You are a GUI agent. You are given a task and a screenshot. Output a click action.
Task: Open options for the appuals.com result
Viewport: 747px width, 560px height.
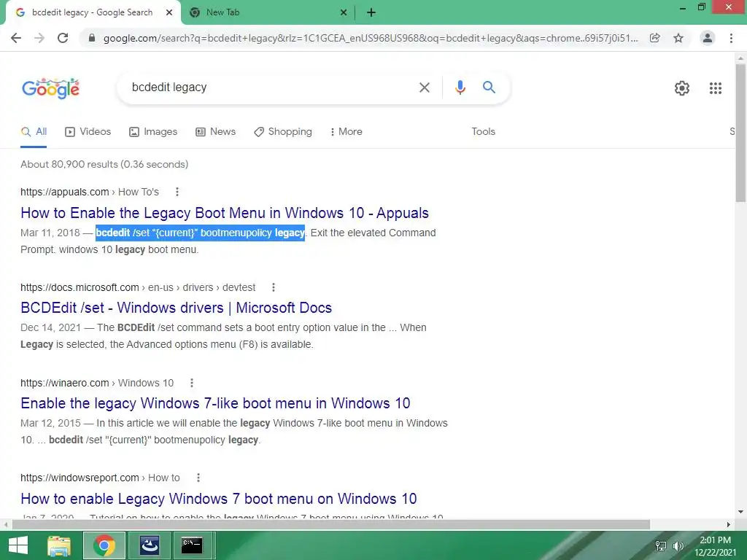point(177,192)
